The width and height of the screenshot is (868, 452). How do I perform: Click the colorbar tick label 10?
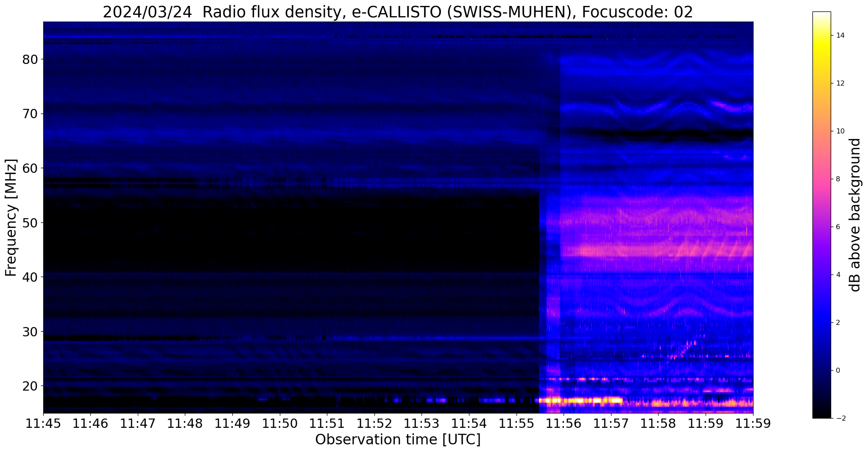[840, 131]
